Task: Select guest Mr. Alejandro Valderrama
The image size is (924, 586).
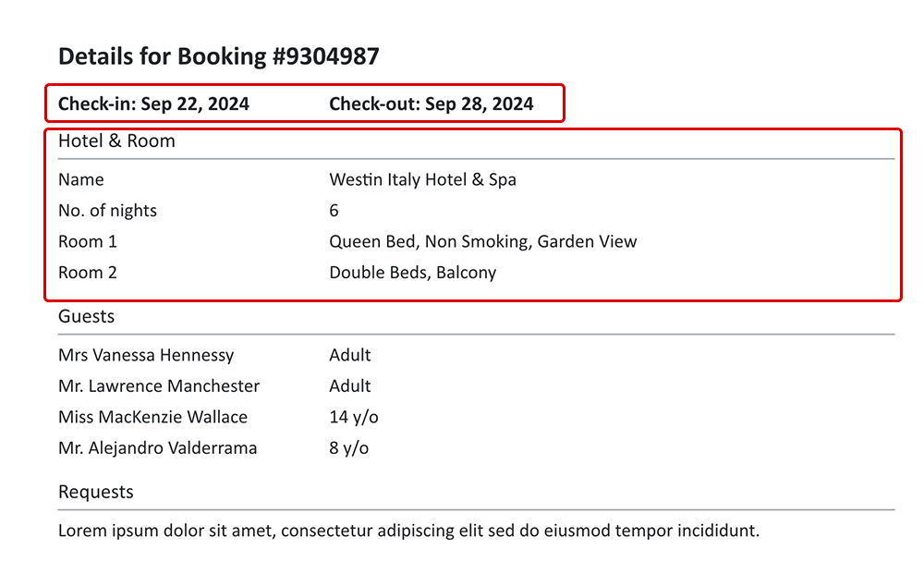Action: [157, 448]
